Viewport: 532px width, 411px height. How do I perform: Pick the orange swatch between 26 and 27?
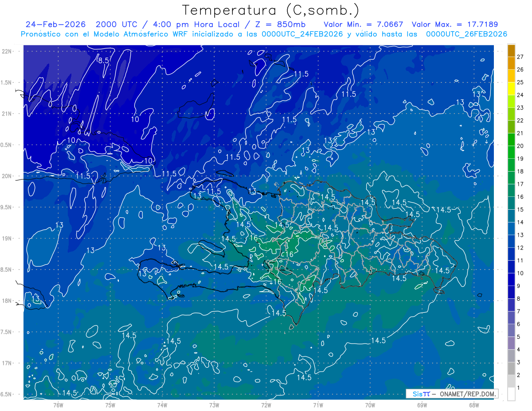pyautogui.click(x=512, y=63)
